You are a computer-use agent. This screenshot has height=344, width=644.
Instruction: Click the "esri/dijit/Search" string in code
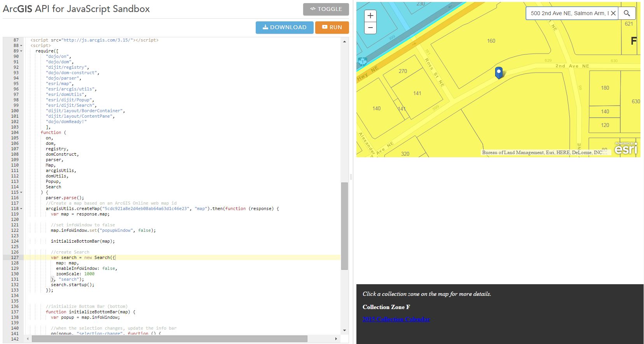pos(70,105)
